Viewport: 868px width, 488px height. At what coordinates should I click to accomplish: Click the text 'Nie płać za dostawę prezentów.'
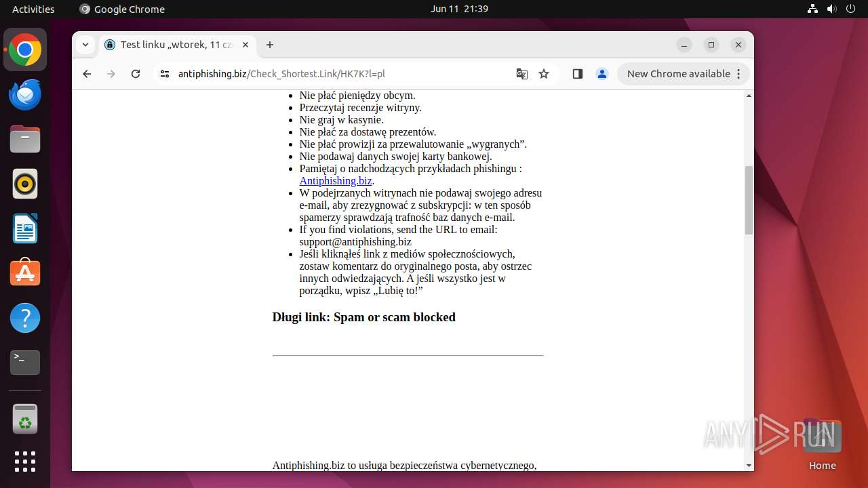click(368, 132)
